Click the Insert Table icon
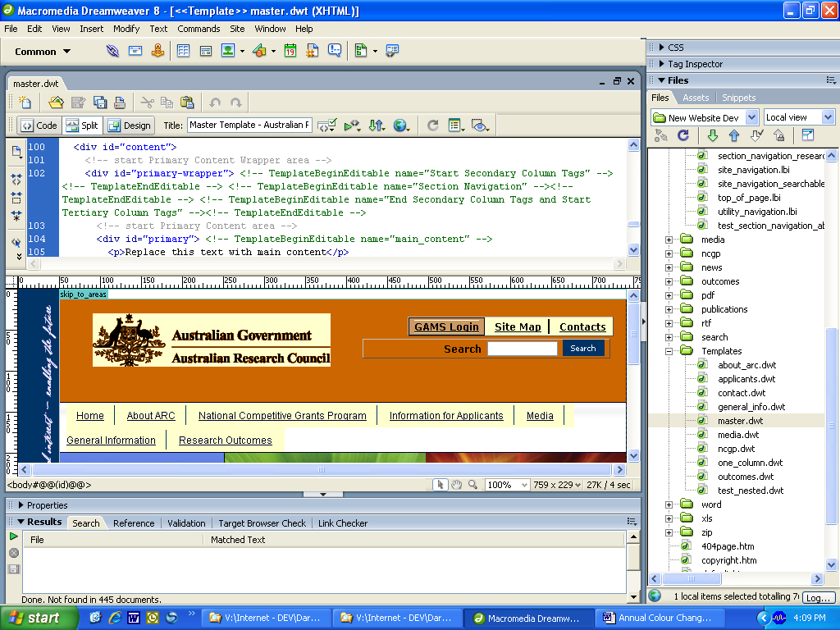 pos(183,51)
